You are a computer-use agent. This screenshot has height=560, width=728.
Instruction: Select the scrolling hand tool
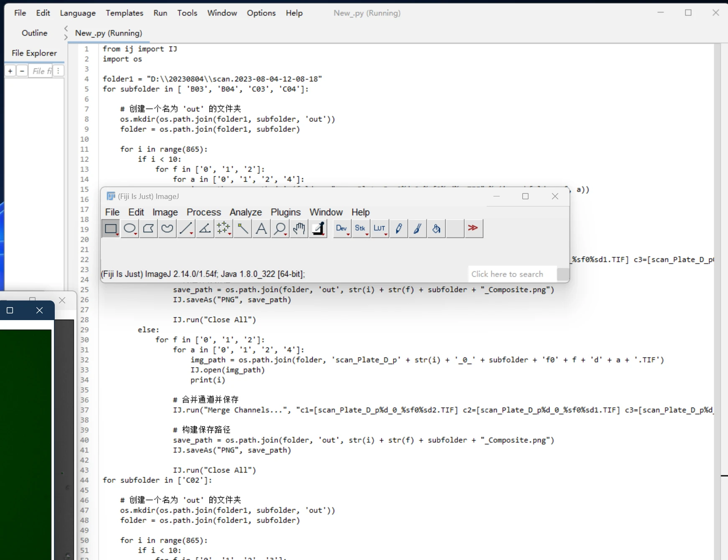[299, 229]
